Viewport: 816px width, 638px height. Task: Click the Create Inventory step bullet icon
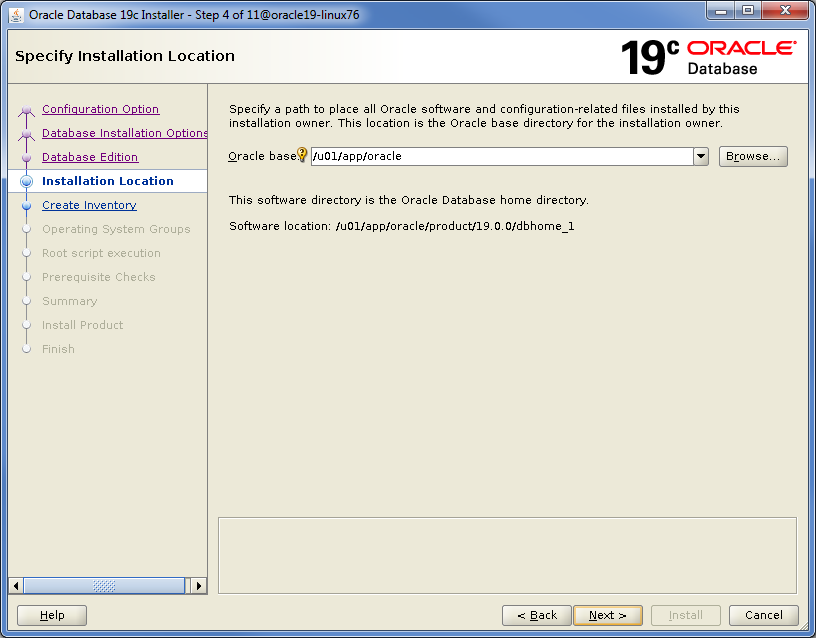(x=27, y=205)
